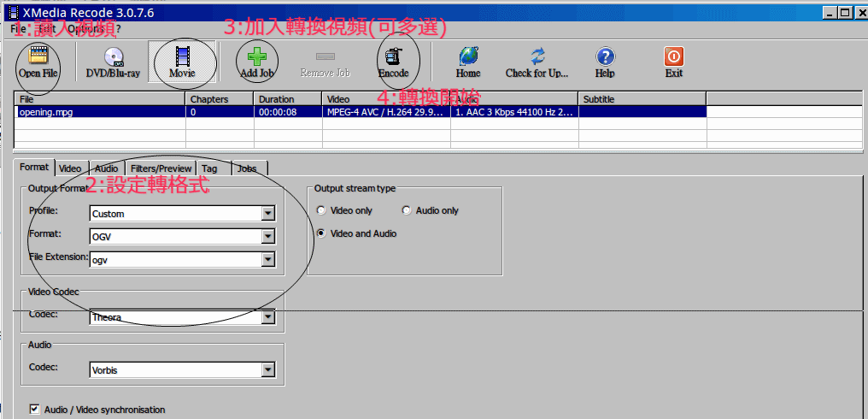Click the Open File toolbar icon

pos(38,56)
